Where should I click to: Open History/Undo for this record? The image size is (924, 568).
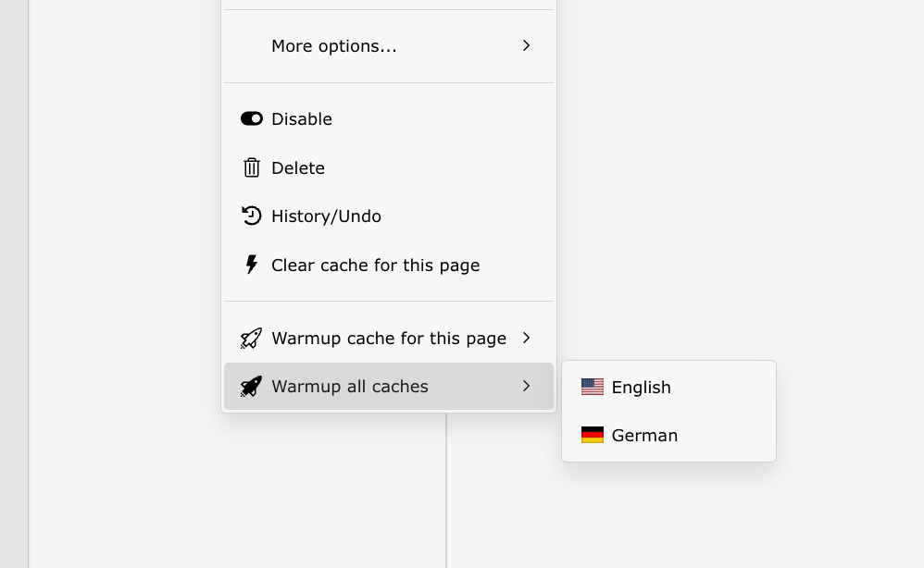(326, 216)
